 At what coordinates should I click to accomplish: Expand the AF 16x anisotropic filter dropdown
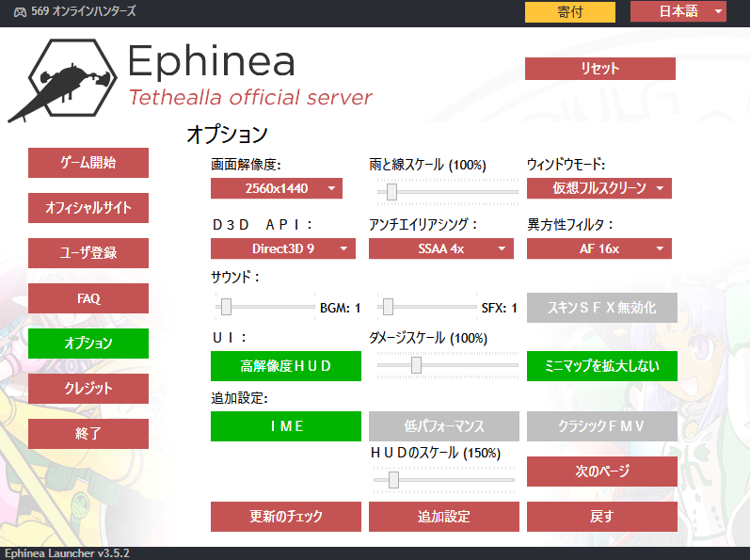click(x=598, y=248)
